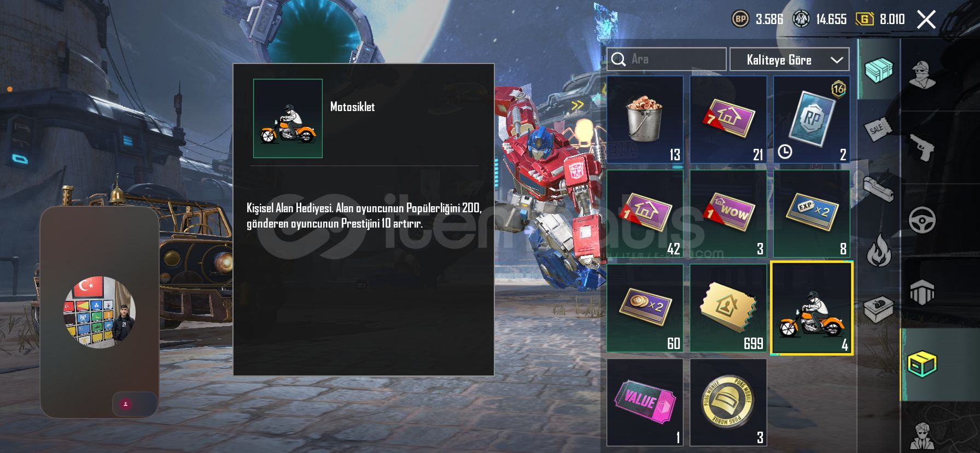Switch to the character outfit tab
This screenshot has width=980, height=453.
[x=922, y=74]
